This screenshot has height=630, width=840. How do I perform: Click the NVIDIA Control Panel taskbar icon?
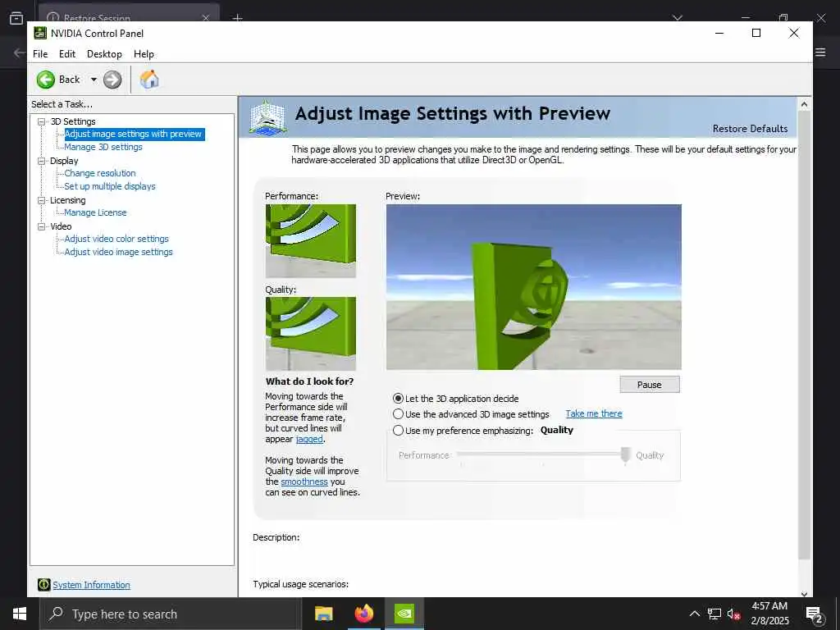point(404,614)
